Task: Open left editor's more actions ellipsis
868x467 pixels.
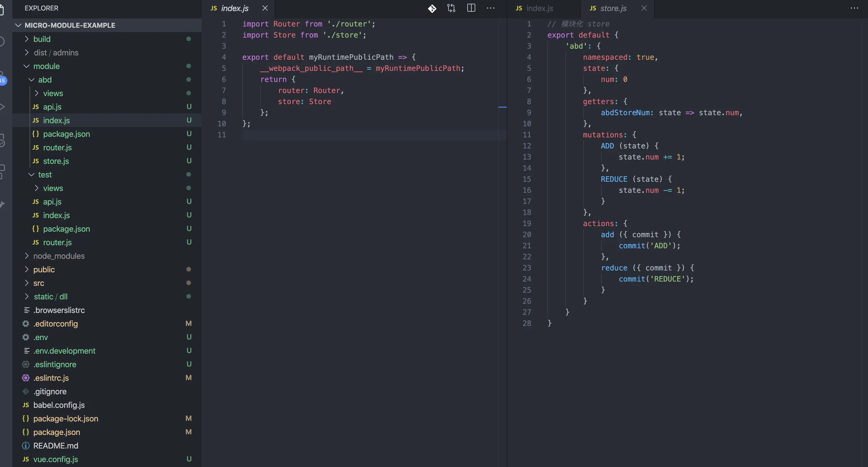Action: click(x=491, y=8)
